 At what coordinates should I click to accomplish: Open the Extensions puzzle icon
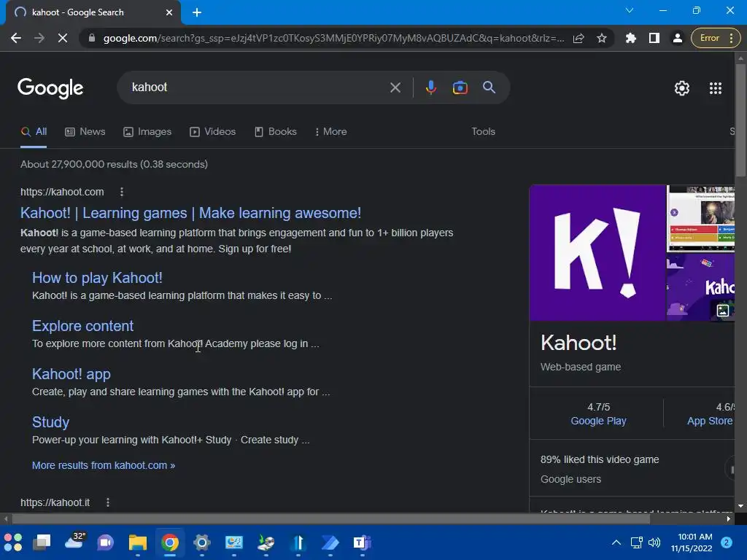pos(631,38)
